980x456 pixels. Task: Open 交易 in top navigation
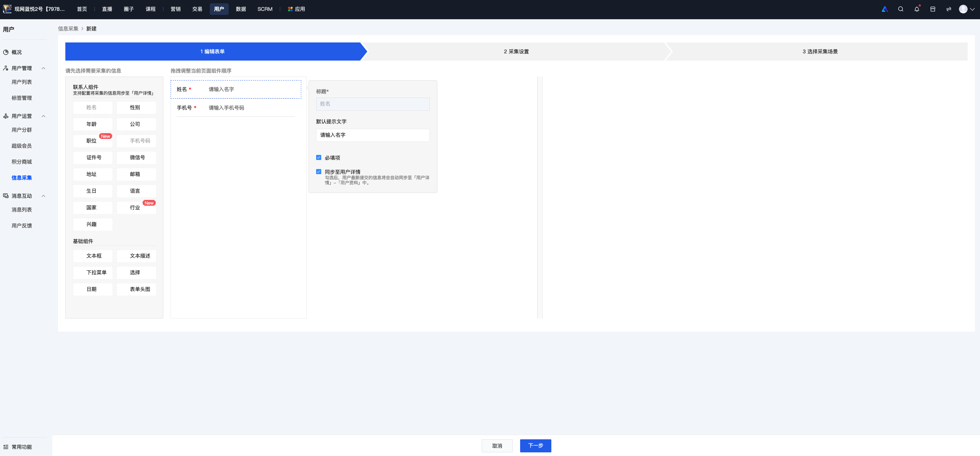(197, 9)
